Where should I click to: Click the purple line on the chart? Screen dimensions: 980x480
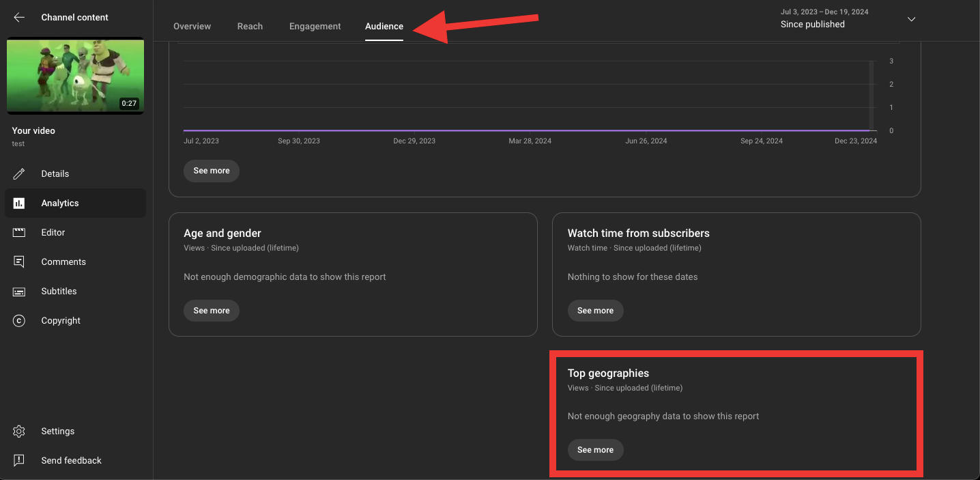click(527, 130)
